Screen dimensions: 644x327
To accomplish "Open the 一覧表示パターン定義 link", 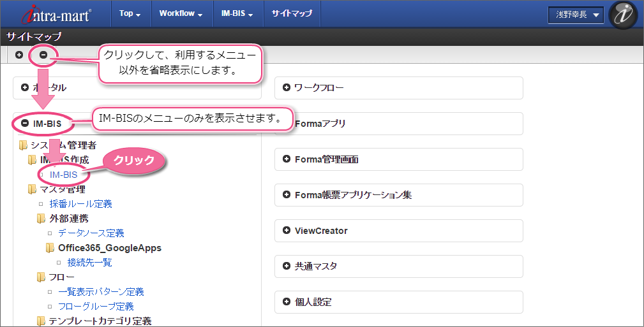I will click(x=101, y=292).
